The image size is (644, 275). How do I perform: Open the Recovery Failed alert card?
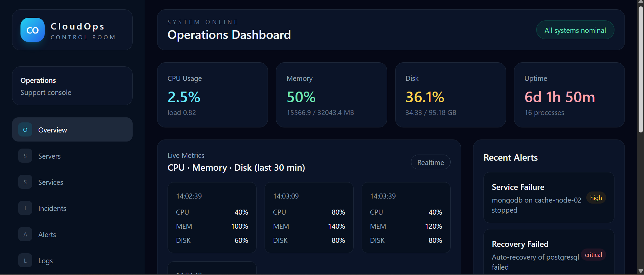pyautogui.click(x=549, y=252)
